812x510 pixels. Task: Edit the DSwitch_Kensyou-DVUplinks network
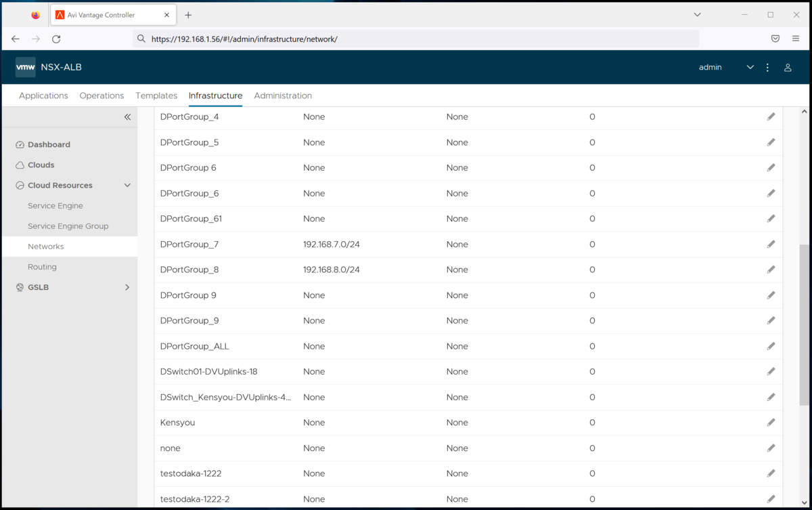point(771,397)
